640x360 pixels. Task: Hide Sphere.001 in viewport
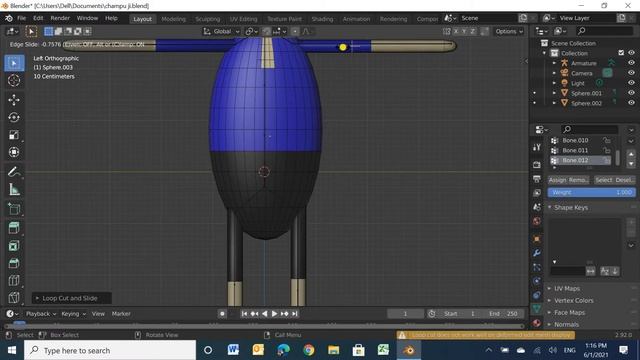click(x=631, y=93)
